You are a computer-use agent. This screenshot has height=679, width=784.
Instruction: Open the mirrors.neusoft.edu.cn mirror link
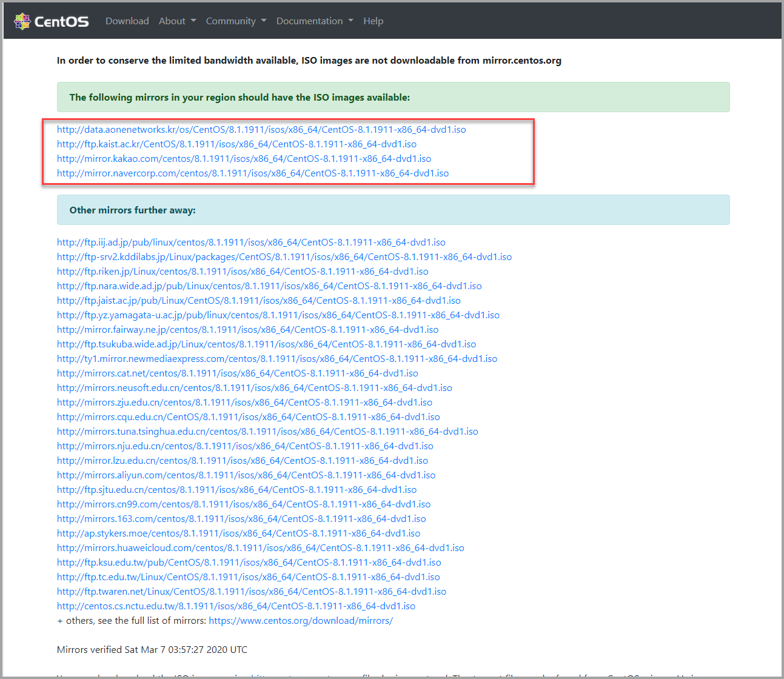[x=255, y=388]
